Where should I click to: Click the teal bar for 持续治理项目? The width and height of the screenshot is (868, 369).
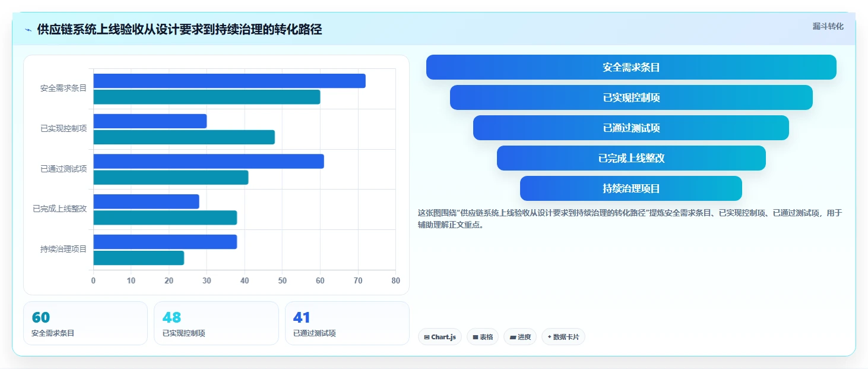(138, 258)
